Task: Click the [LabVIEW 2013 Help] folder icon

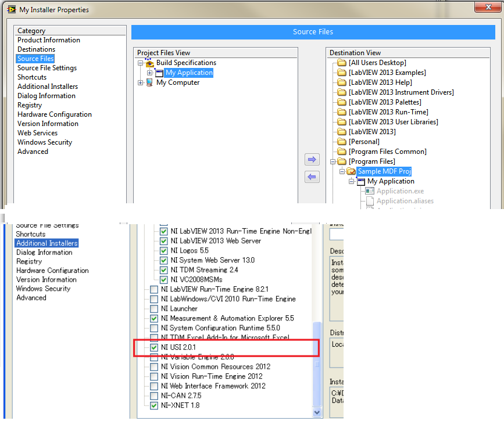Action: [x=342, y=82]
